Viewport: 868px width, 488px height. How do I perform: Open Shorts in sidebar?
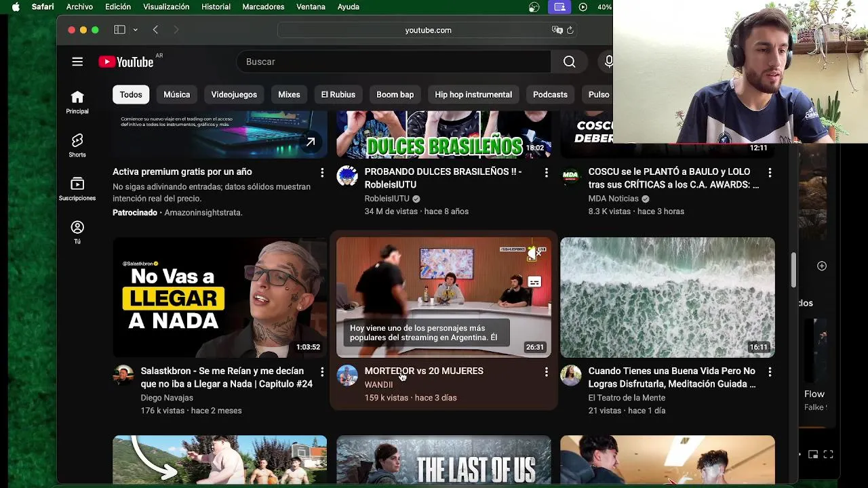(77, 146)
